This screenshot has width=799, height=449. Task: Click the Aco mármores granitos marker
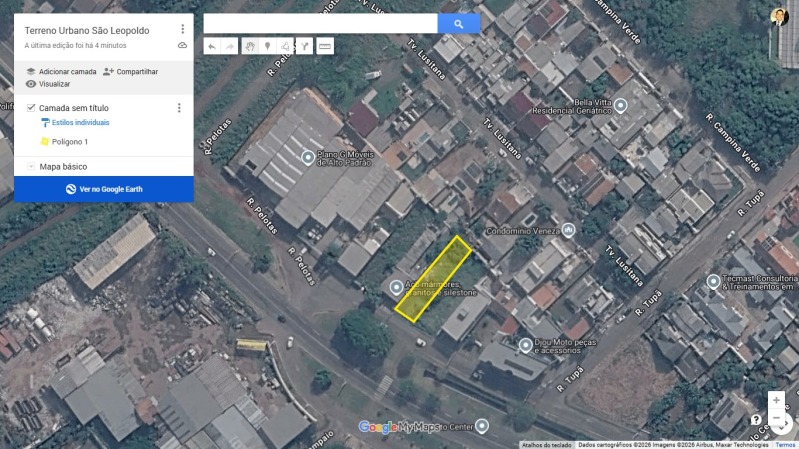[396, 287]
